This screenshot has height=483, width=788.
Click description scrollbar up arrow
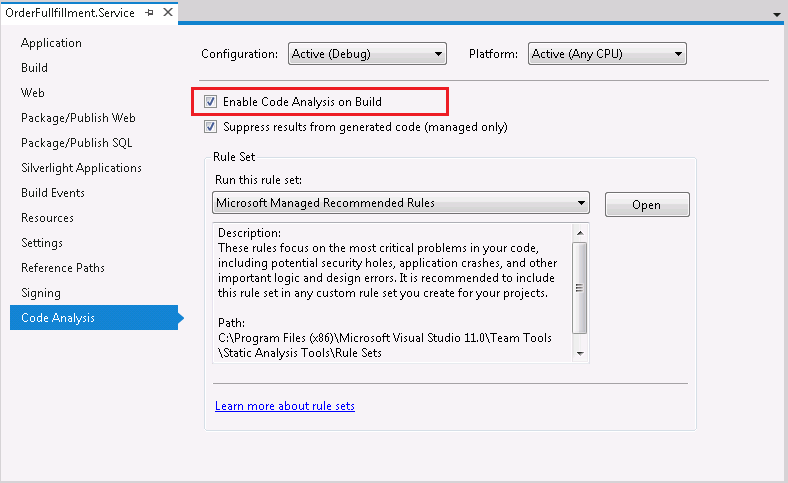pyautogui.click(x=580, y=233)
